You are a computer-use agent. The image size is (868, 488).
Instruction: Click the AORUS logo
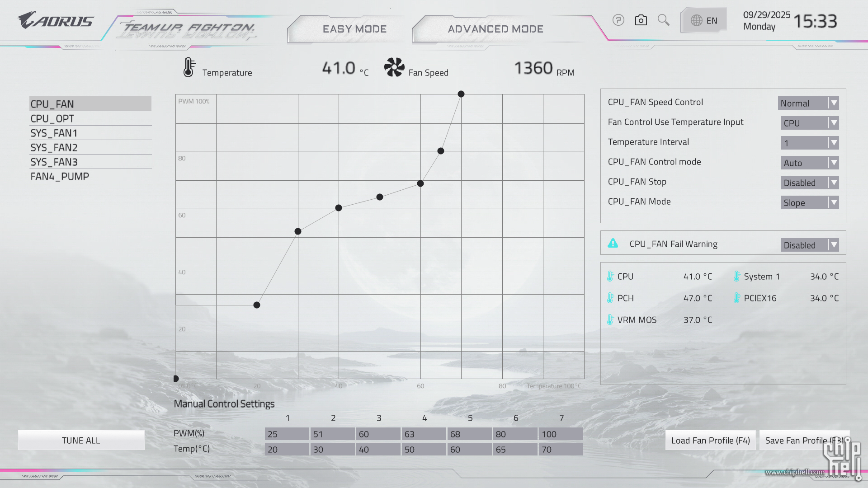click(x=56, y=21)
